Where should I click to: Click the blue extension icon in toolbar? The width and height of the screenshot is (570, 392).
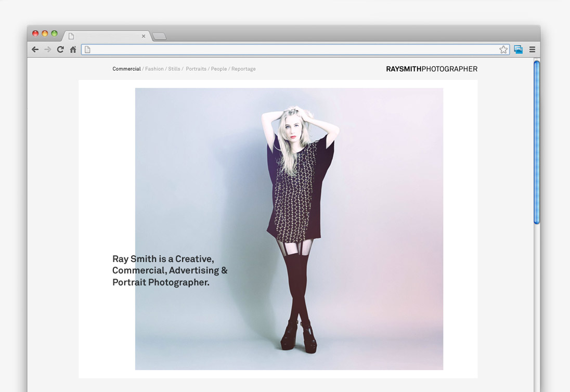point(518,49)
